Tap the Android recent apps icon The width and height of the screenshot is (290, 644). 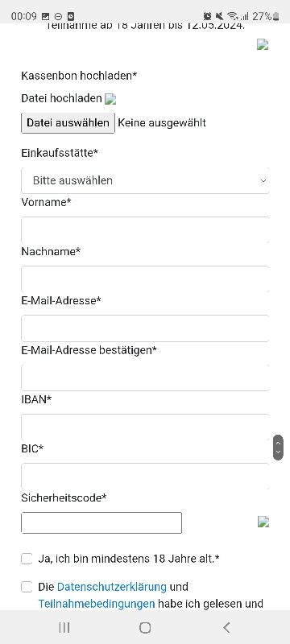64,627
